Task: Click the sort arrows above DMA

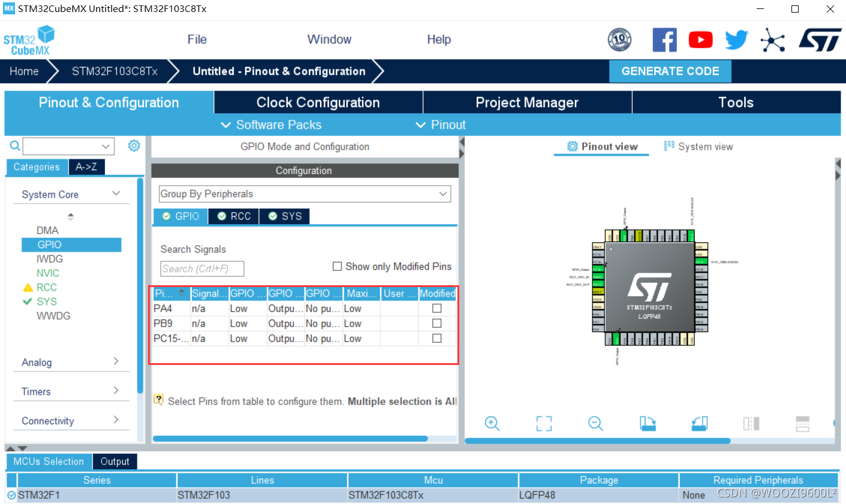Action: [71, 216]
